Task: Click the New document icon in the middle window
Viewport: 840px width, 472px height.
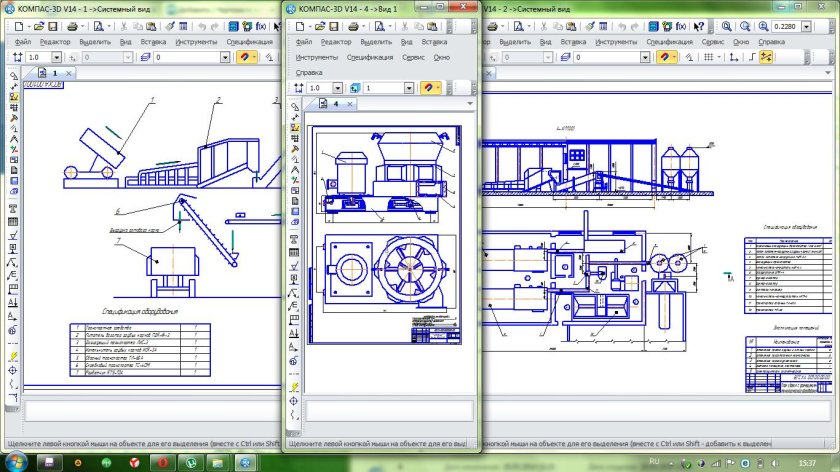Action: pos(298,26)
